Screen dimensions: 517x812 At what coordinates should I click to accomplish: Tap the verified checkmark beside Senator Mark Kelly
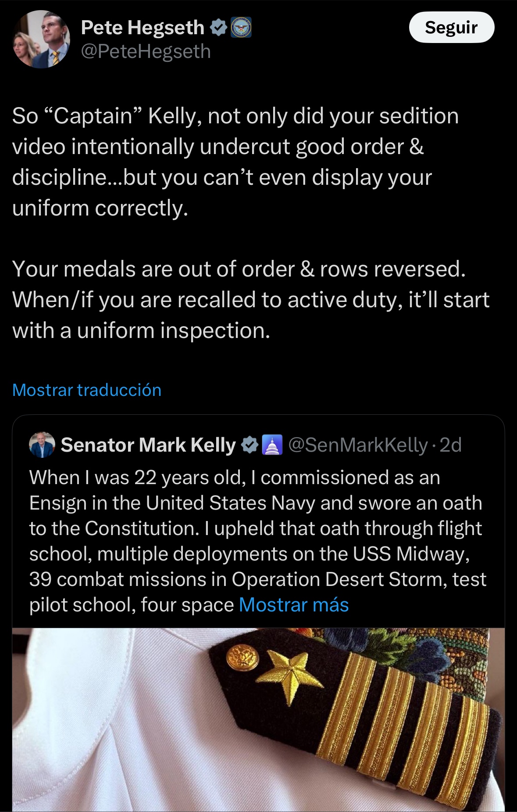point(250,445)
